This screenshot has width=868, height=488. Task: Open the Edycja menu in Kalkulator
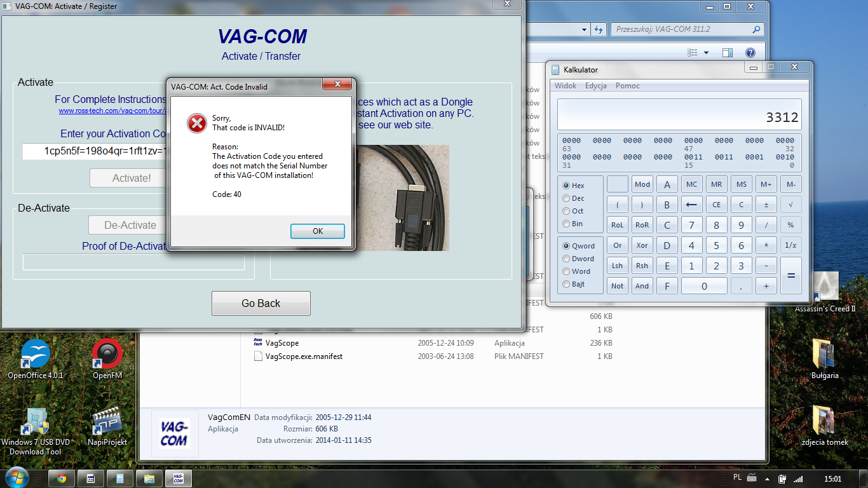595,86
